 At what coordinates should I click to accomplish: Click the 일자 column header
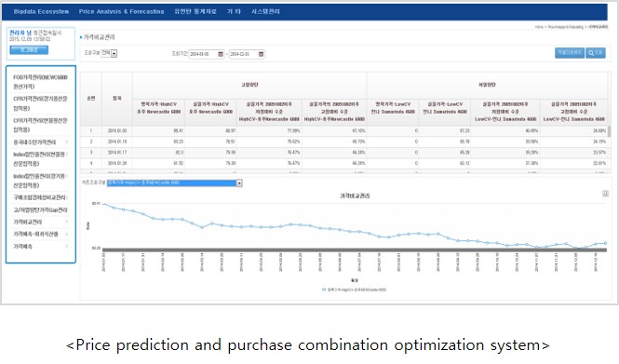(x=117, y=99)
